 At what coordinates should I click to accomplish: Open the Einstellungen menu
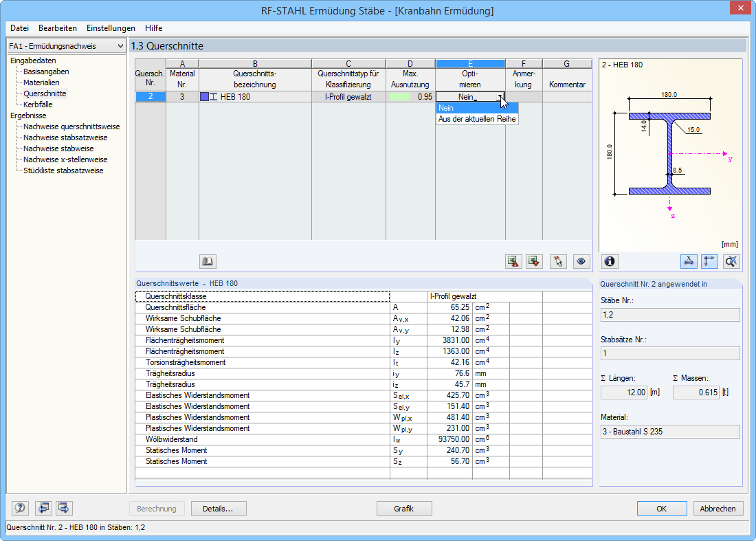pyautogui.click(x=111, y=28)
